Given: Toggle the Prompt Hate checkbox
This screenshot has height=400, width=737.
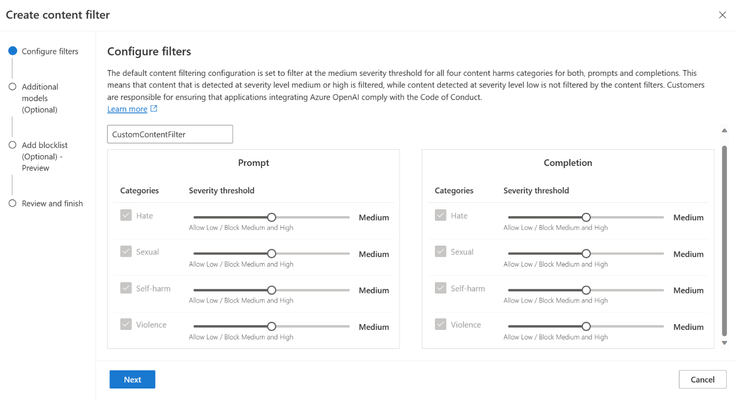Looking at the screenshot, I should 125,215.
